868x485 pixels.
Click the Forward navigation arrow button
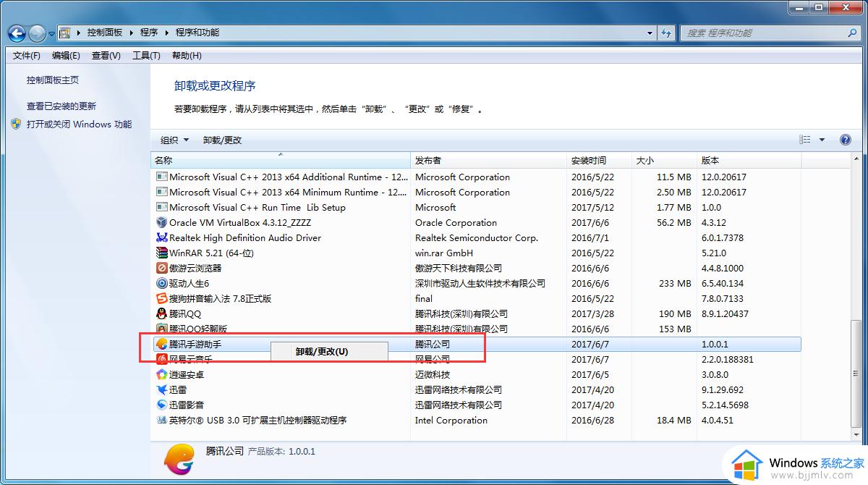37,33
